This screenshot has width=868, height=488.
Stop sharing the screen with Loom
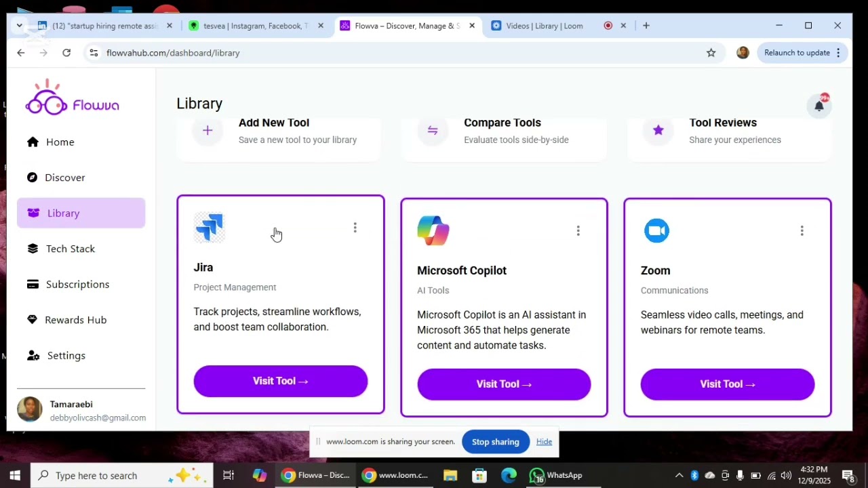point(496,442)
